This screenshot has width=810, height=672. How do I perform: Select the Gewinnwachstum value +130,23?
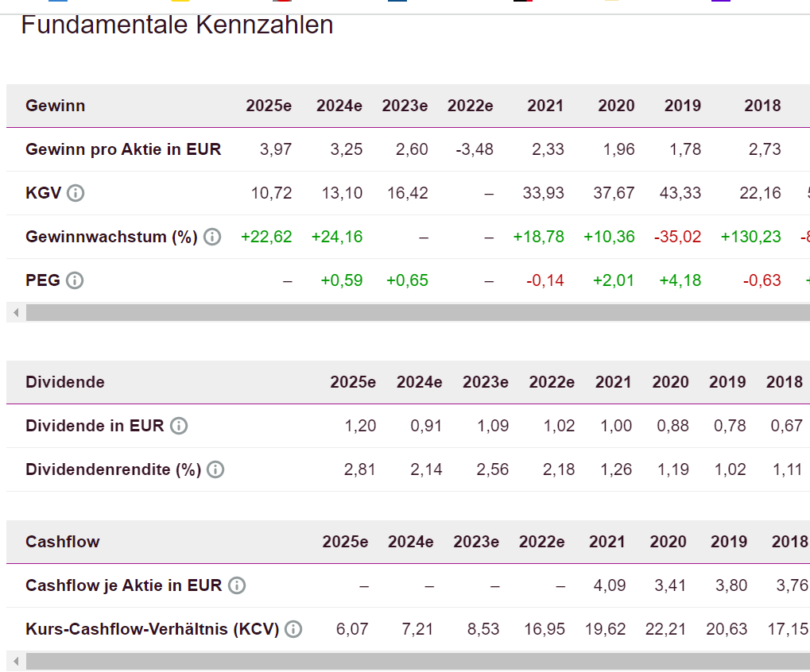pos(750,237)
